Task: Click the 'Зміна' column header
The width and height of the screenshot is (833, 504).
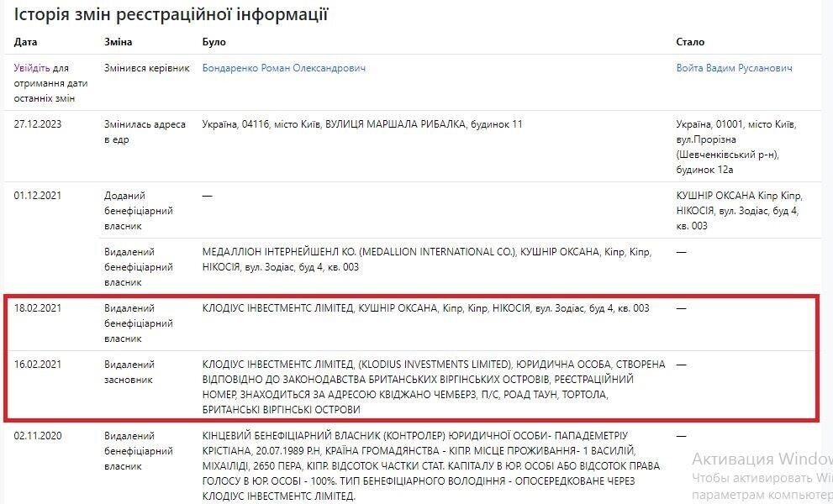Action: 118,42
